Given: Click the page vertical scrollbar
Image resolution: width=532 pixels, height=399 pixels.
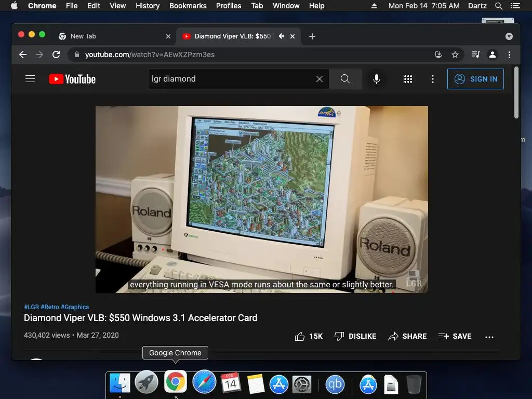Looking at the screenshot, I should point(516,92).
